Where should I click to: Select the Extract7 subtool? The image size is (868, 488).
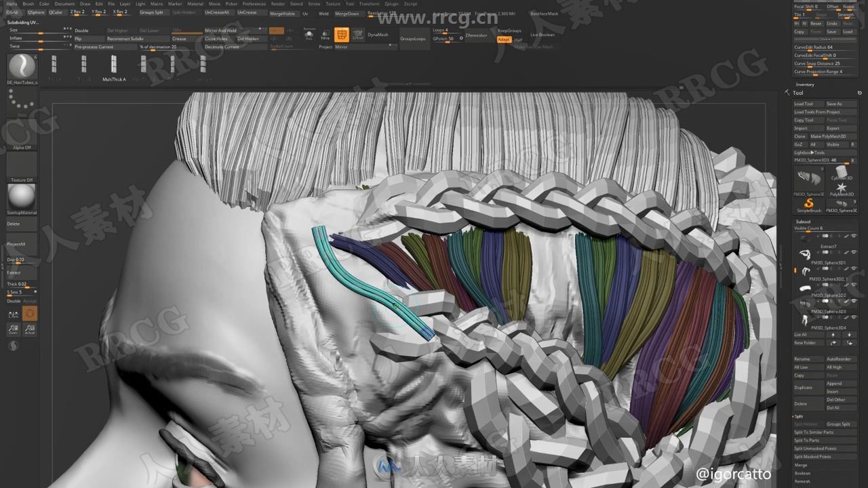click(x=825, y=239)
